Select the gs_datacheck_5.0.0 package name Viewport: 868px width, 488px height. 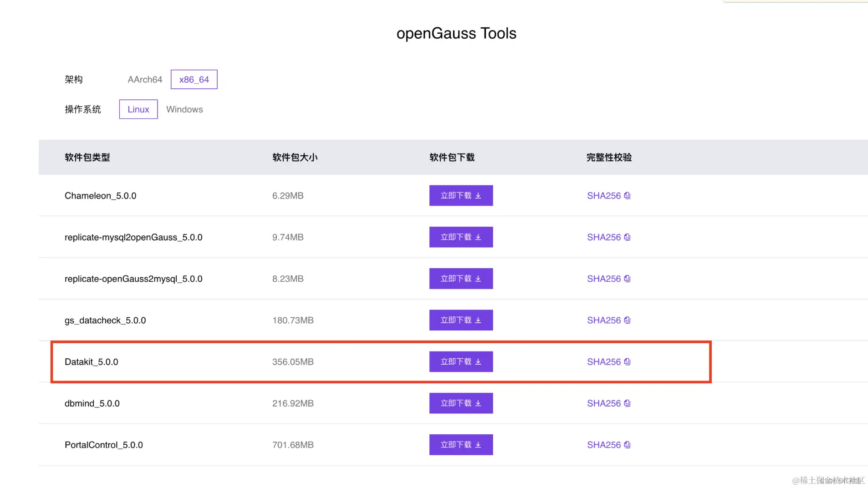click(x=105, y=320)
